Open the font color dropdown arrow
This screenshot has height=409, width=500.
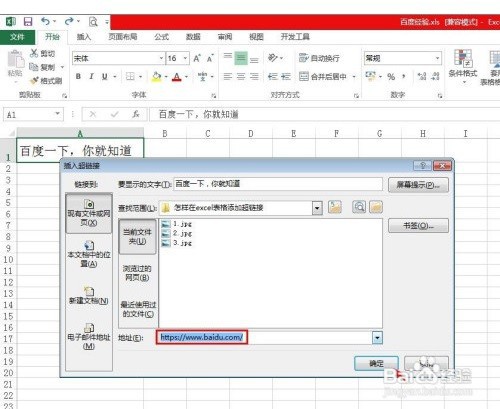[186, 77]
